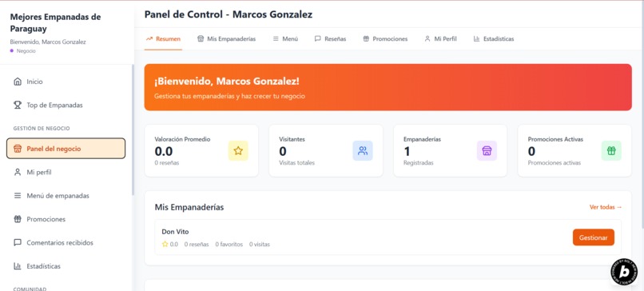Viewport: 644px width, 291px height.
Task: Click the yellow star icon under Don Vito
Action: point(165,244)
